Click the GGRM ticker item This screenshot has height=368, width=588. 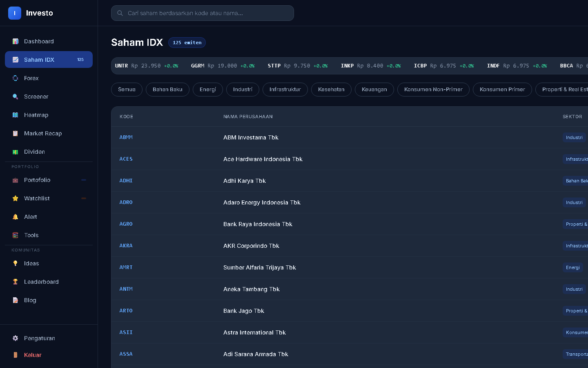pyautogui.click(x=223, y=66)
